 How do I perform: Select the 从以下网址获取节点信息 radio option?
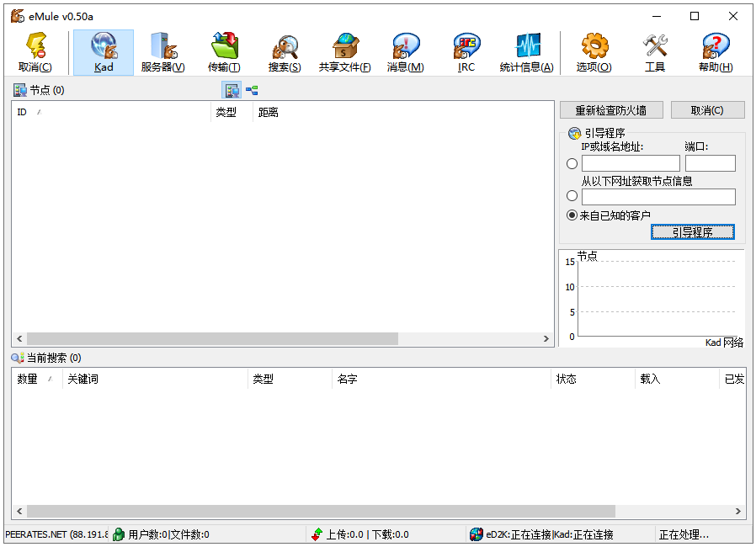[572, 195]
